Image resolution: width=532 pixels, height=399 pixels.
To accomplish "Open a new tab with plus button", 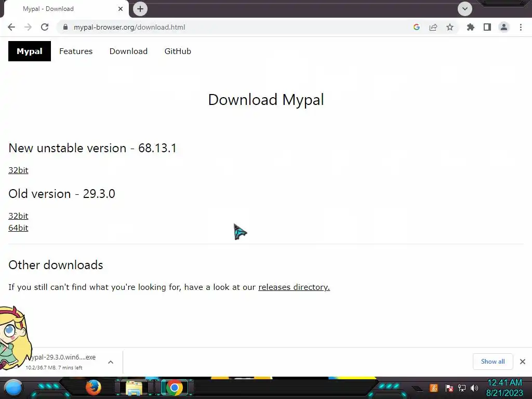I will [x=140, y=9].
